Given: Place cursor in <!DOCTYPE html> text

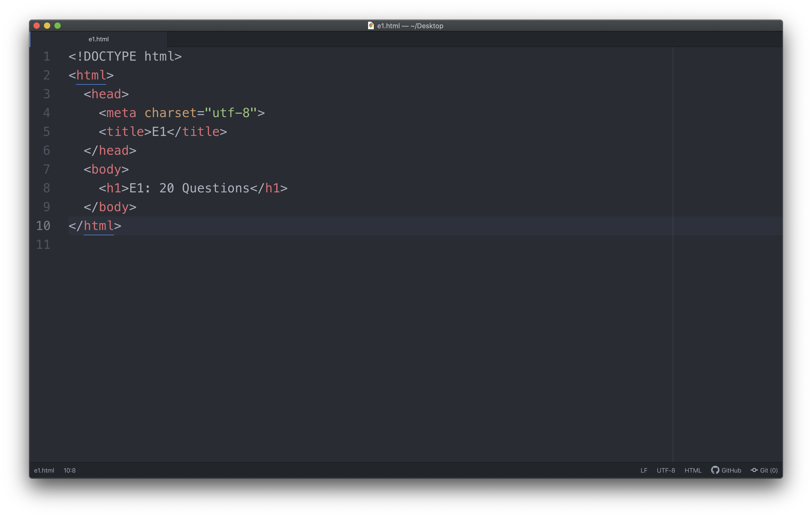Looking at the screenshot, I should [x=125, y=56].
